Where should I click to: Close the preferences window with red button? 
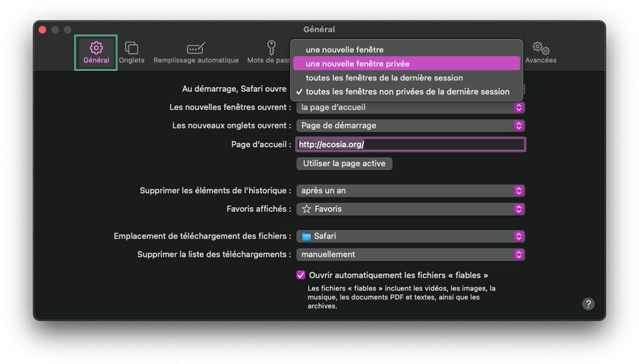click(x=42, y=30)
